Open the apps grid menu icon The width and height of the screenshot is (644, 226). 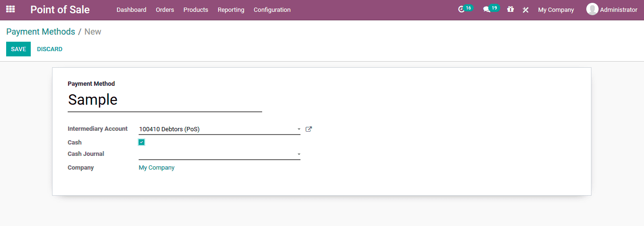(10, 9)
